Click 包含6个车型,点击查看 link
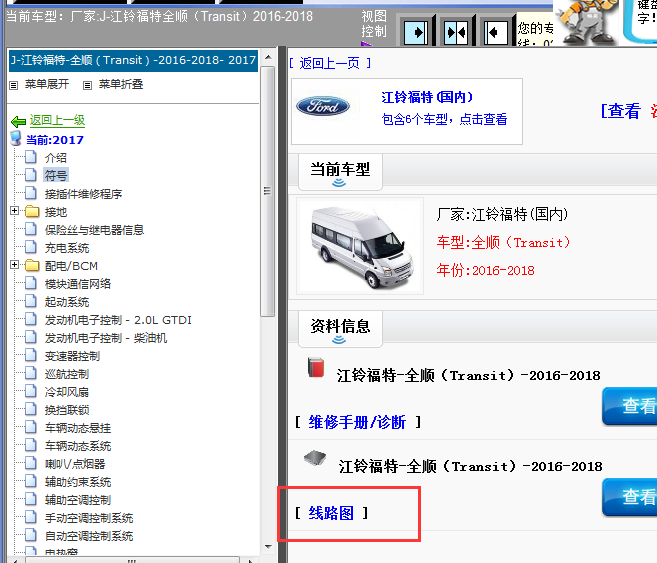This screenshot has height=563, width=657. [444, 119]
